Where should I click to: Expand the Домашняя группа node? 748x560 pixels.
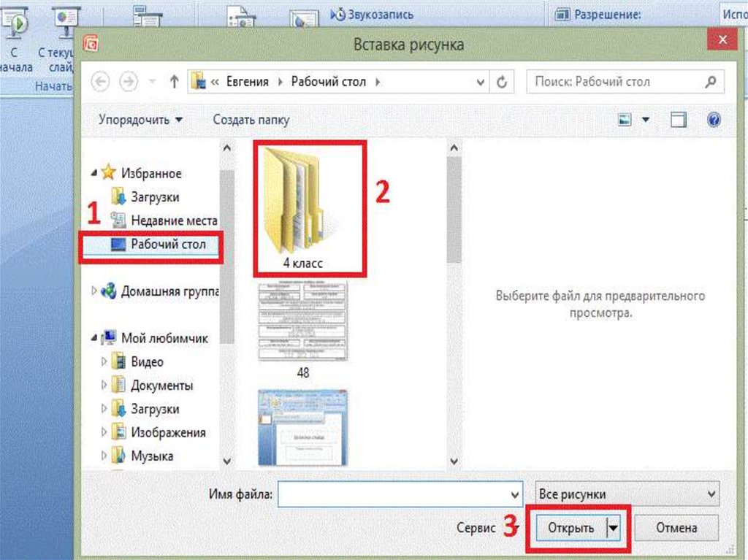[x=94, y=291]
